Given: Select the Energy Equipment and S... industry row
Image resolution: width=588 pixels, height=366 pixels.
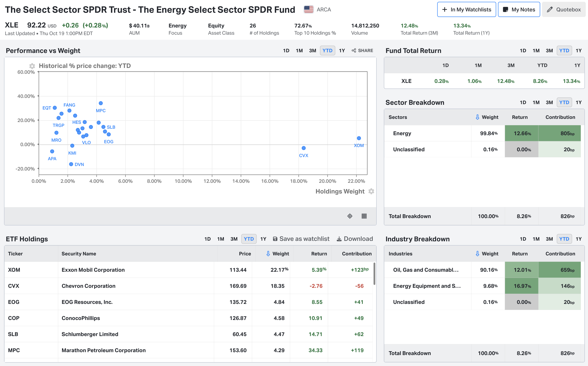Looking at the screenshot, I should point(483,286).
